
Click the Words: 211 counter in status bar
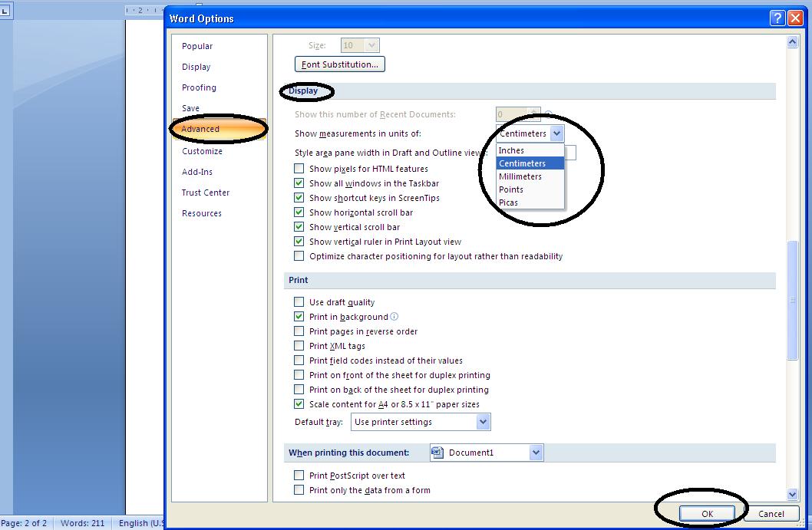pyautogui.click(x=82, y=522)
